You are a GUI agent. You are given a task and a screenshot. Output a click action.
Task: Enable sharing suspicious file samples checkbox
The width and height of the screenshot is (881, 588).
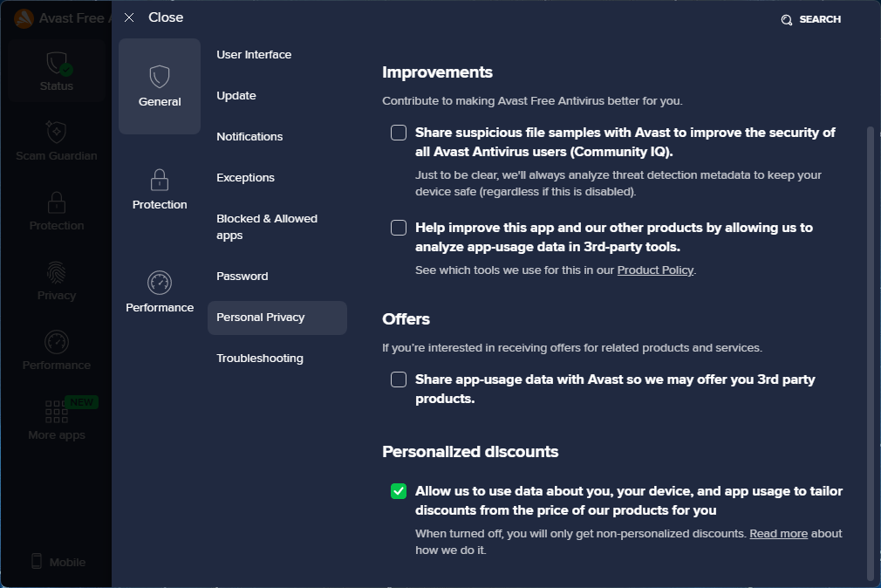pos(399,133)
